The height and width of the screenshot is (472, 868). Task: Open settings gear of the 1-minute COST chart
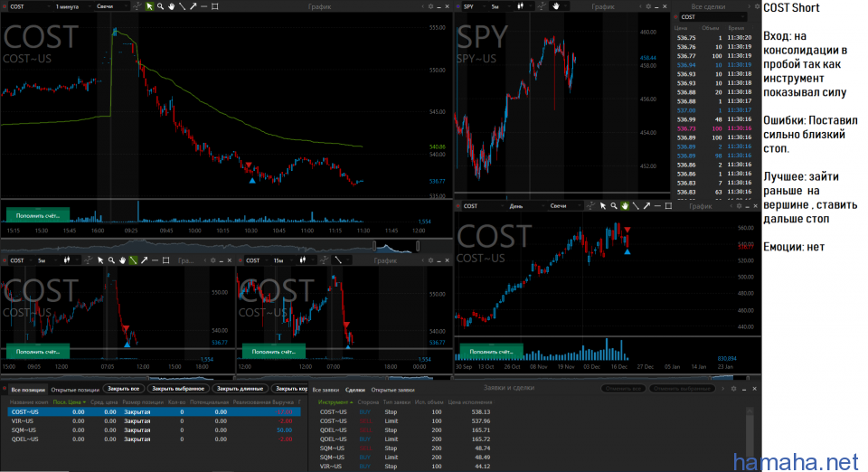pyautogui.click(x=430, y=6)
